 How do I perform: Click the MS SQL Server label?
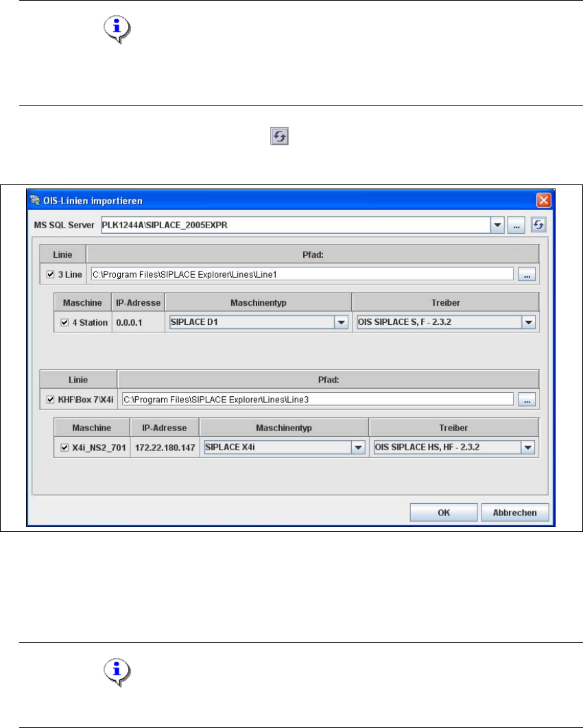coord(64,225)
